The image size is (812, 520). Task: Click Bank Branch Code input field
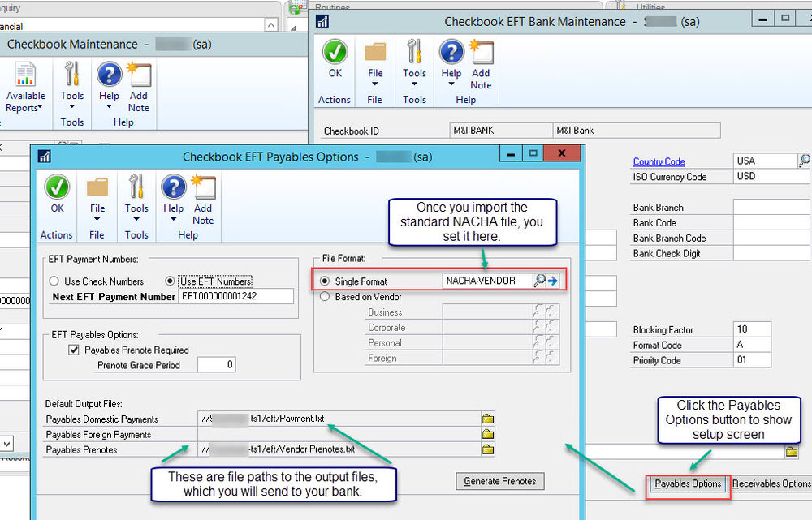pyautogui.click(x=771, y=238)
